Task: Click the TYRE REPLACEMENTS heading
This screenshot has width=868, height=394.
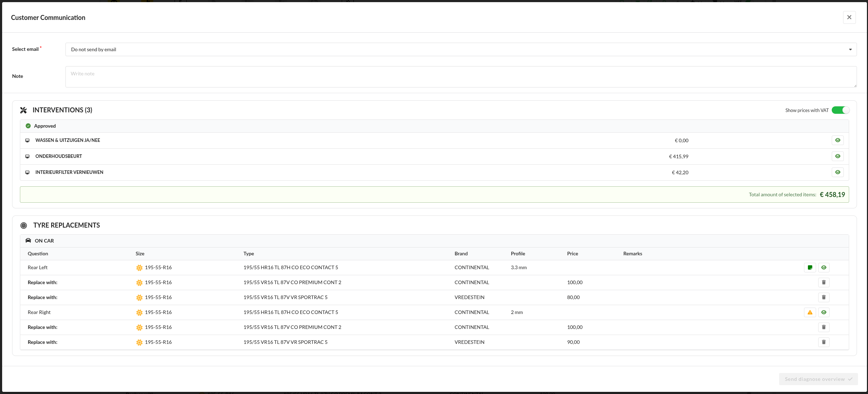Action: pyautogui.click(x=66, y=225)
